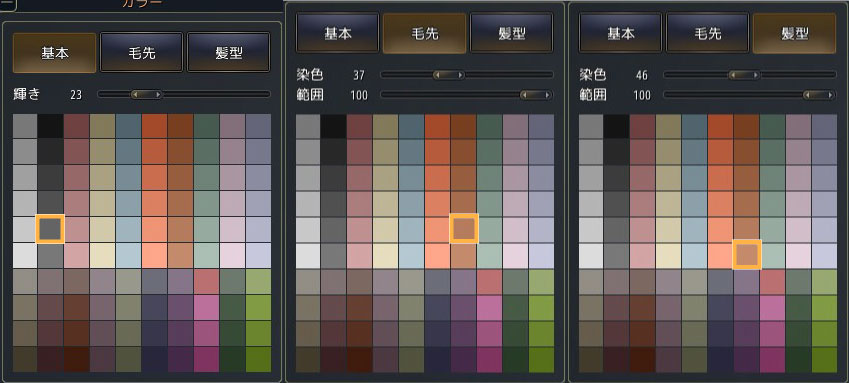Pick the palest cream swatch in 染色 46 panel
This screenshot has width=849, height=383.
pyautogui.click(x=669, y=255)
